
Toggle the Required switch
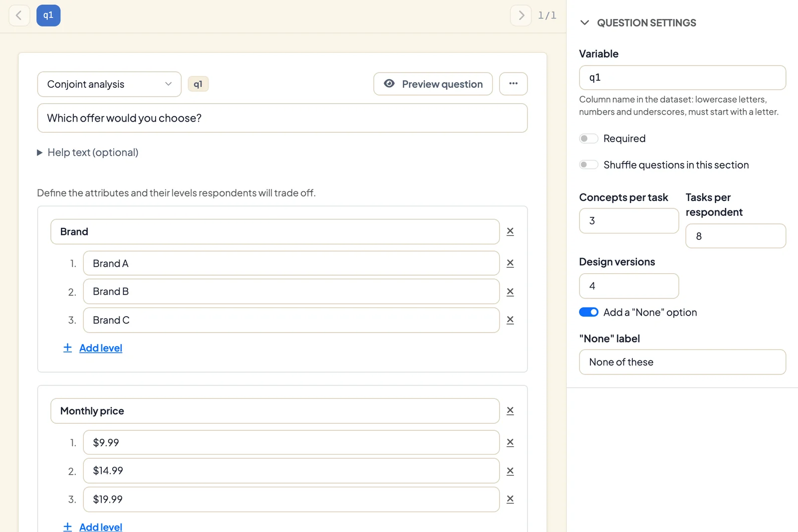(x=589, y=139)
